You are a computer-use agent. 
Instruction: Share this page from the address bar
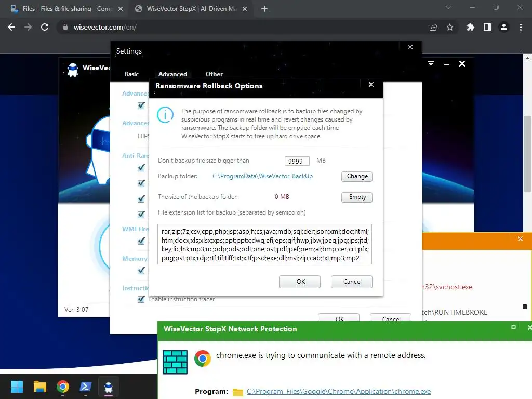[x=433, y=27]
